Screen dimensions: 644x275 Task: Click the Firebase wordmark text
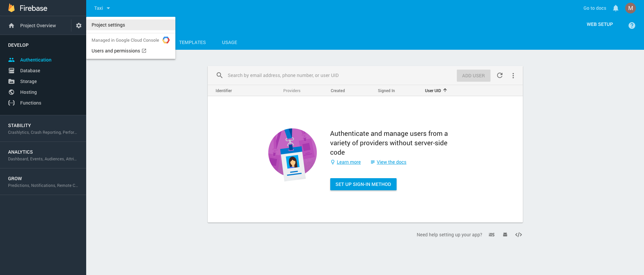tap(33, 8)
